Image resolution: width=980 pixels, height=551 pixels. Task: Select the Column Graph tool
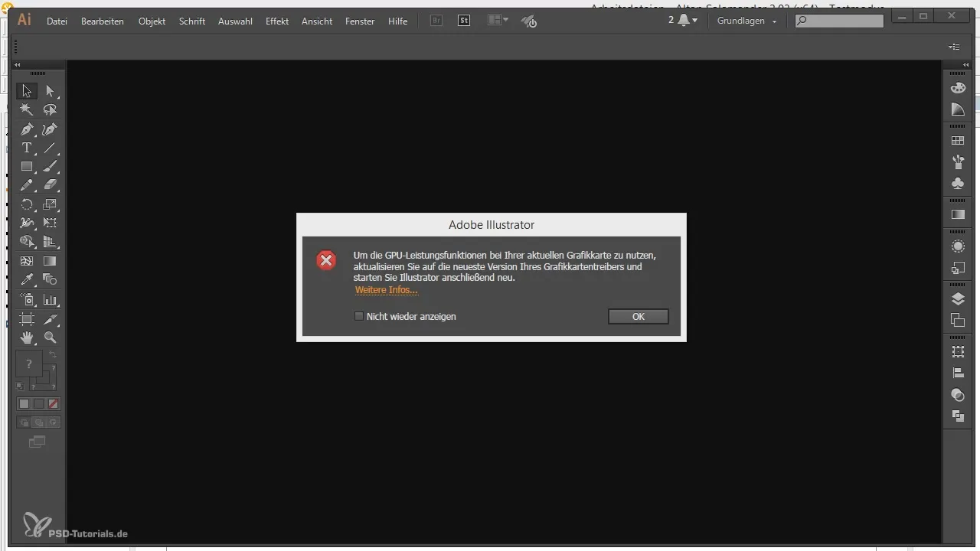(51, 299)
